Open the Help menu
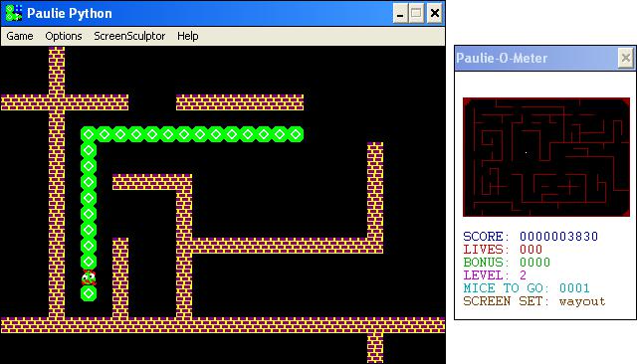Image resolution: width=637 pixels, height=364 pixels. (x=188, y=36)
